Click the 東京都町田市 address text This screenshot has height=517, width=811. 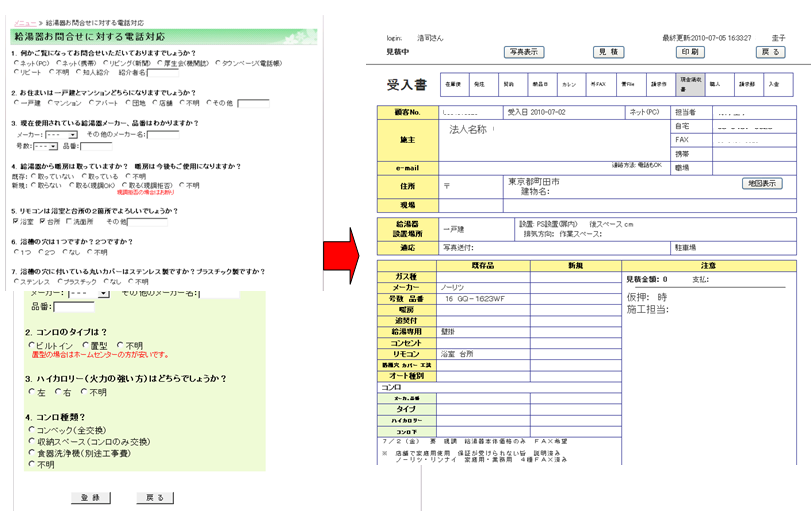click(x=534, y=181)
